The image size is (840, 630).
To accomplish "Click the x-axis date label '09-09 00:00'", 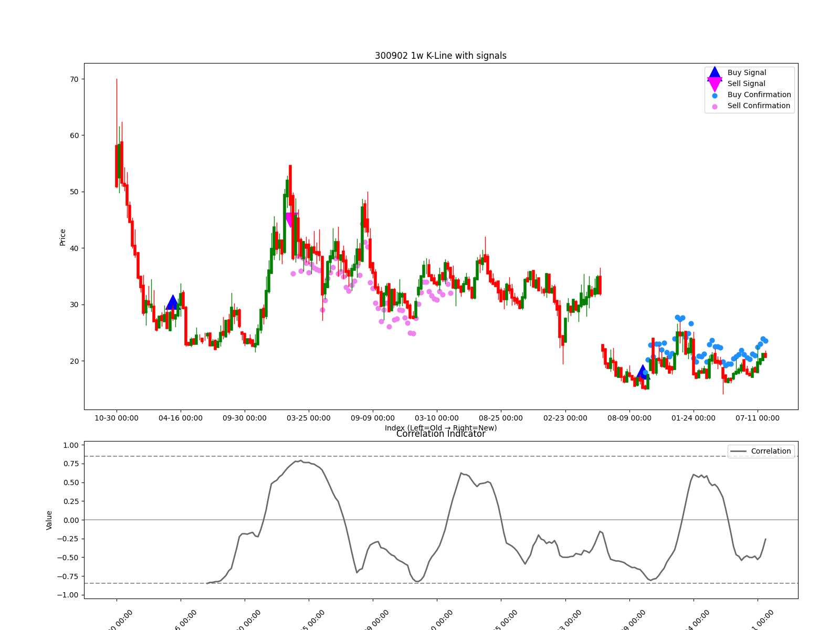I will (373, 418).
